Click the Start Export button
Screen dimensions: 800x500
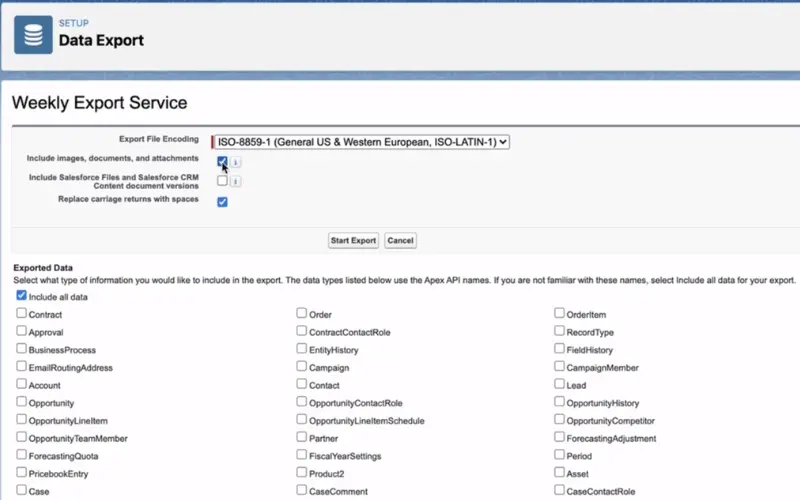(353, 240)
